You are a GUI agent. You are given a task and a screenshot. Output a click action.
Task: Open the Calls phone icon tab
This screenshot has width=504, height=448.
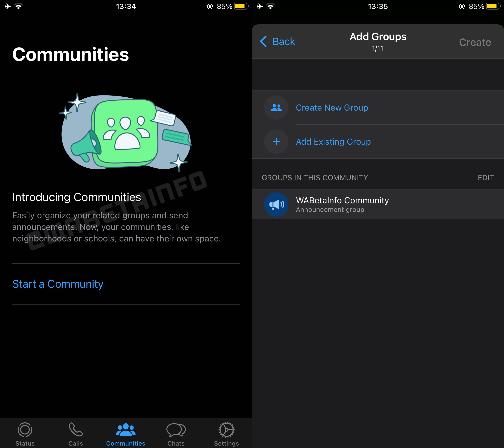[75, 430]
